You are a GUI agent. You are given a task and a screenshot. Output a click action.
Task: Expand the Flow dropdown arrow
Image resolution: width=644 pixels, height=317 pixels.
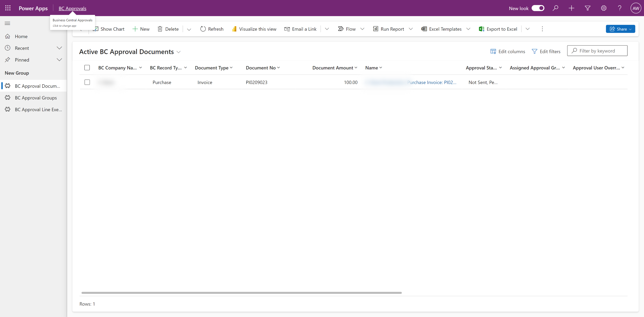point(362,29)
